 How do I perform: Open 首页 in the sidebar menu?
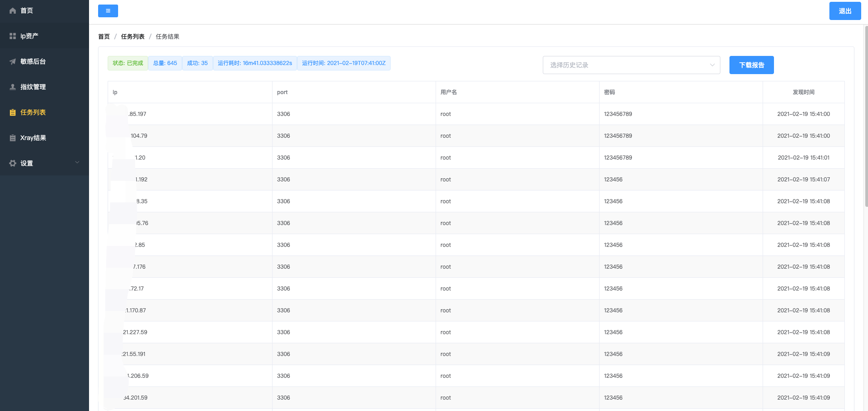pos(45,10)
